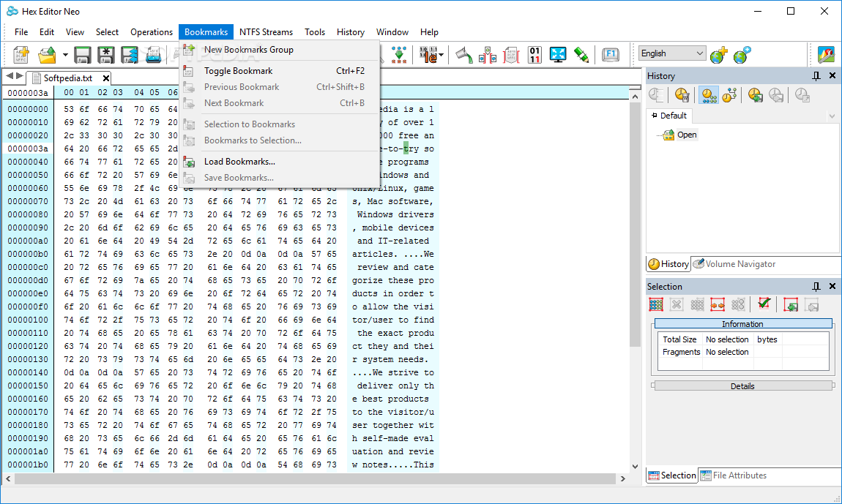Click the right tab scroll arrow
The height and width of the screenshot is (504, 842).
pos(20,76)
